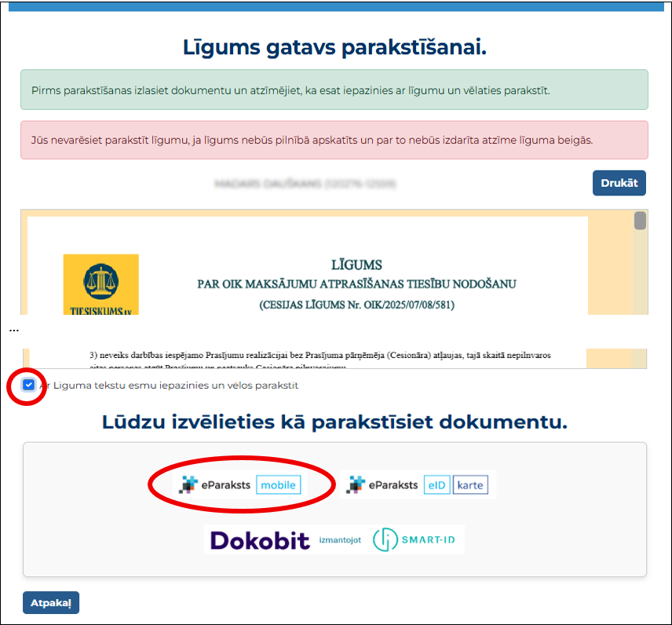Click the 'izmantojot' text beside Dokobit
This screenshot has width=672, height=625.
(x=340, y=540)
